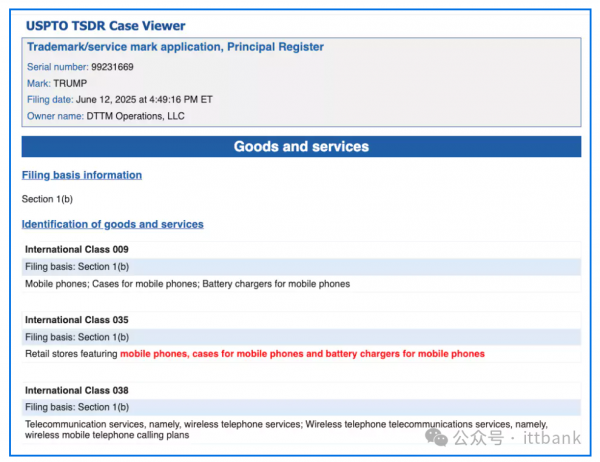The height and width of the screenshot is (462, 600).
Task: Click the Trademark/service mark application heading
Action: pos(175,47)
